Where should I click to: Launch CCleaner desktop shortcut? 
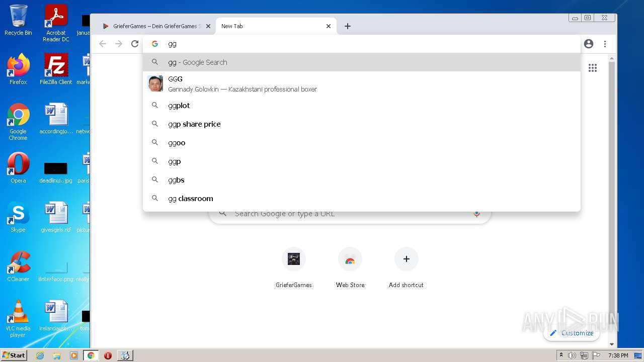[x=18, y=266]
